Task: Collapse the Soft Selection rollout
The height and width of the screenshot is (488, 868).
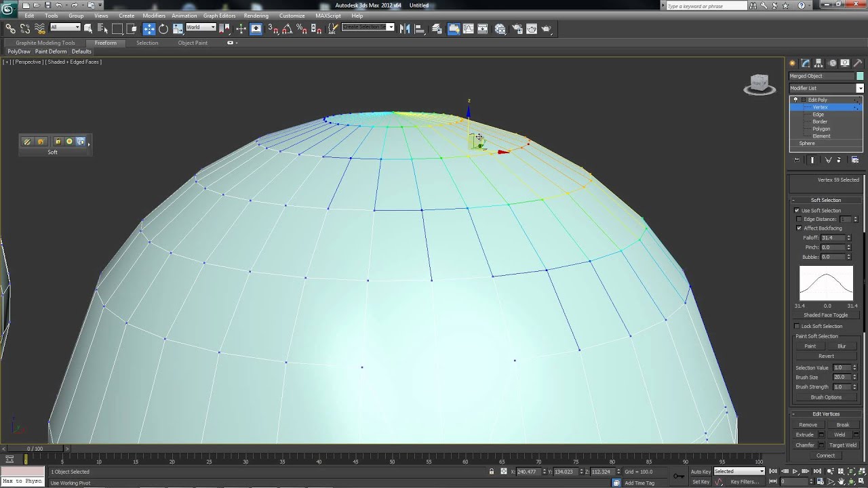Action: click(826, 200)
